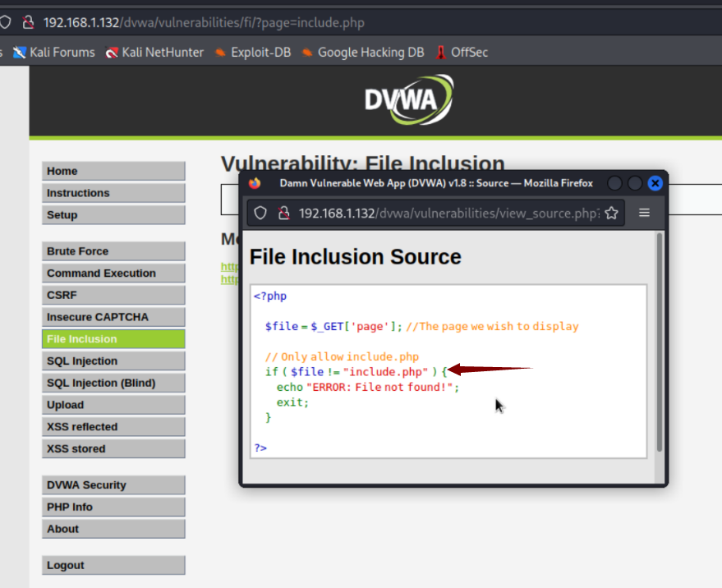Viewport: 722px width, 588px height.
Task: Open the DVWA Security settings
Action: 113,485
